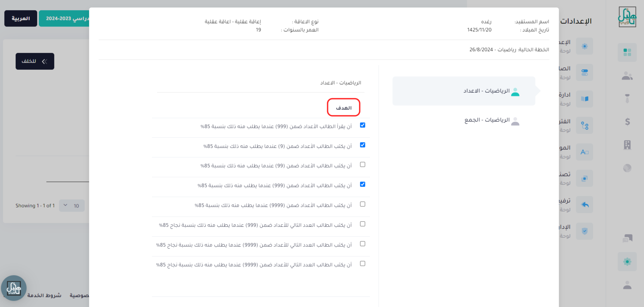
Task: Click the blue reply arrow settings icon
Action: pos(585,205)
